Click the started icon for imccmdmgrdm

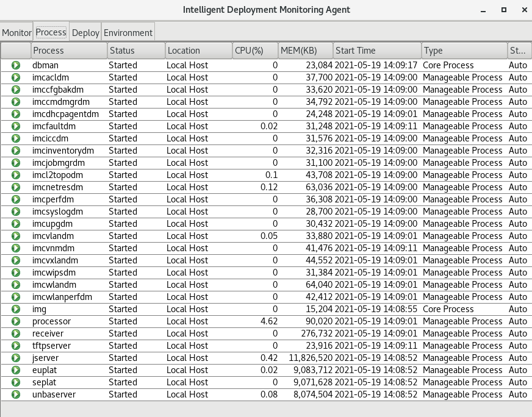click(x=16, y=102)
